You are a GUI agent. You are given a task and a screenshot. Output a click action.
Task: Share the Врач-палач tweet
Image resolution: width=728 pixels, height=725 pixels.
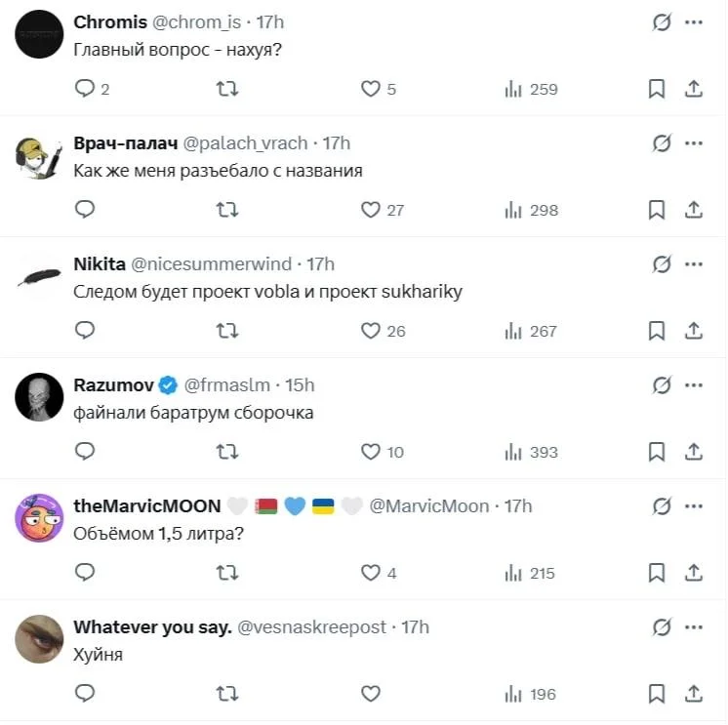(694, 210)
